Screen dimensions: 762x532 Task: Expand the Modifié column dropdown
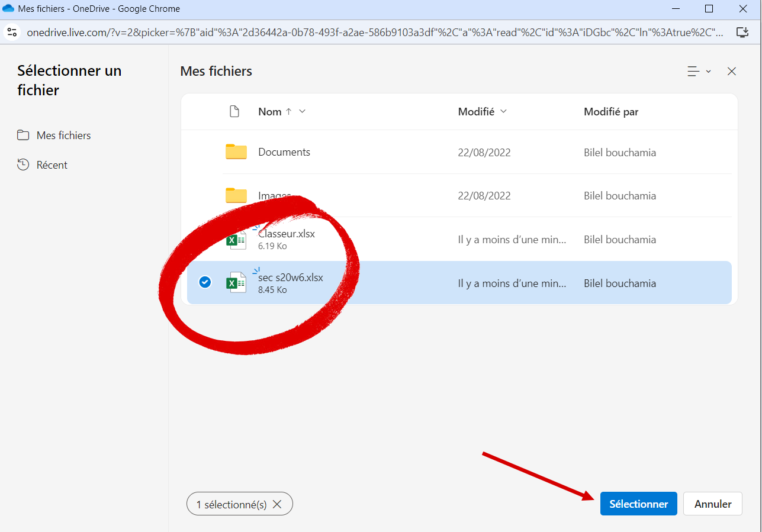[504, 111]
